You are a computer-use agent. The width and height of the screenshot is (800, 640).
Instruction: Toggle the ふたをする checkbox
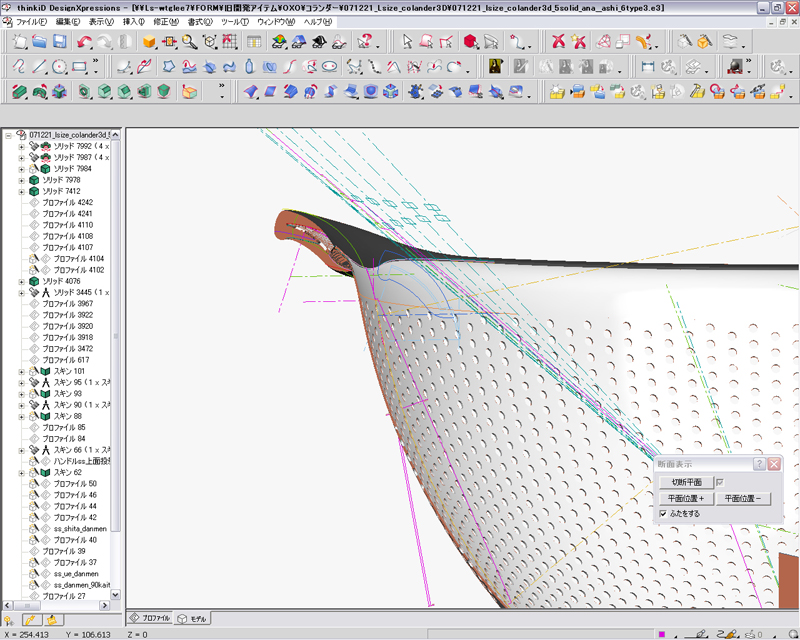tap(663, 513)
